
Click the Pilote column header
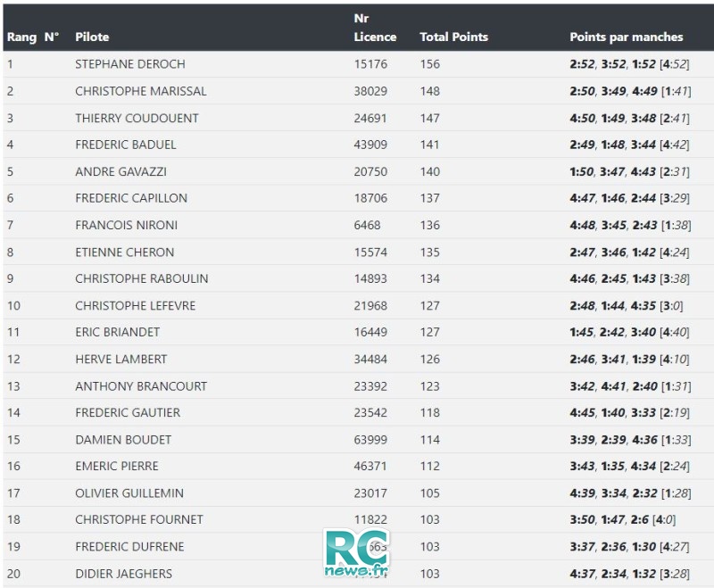tap(92, 37)
